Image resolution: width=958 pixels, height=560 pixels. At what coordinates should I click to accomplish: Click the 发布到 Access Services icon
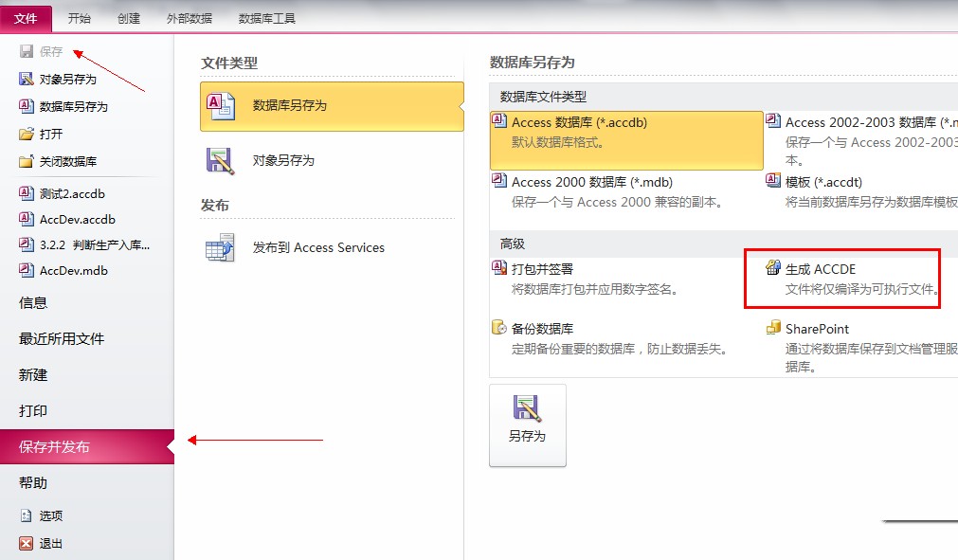pos(221,247)
